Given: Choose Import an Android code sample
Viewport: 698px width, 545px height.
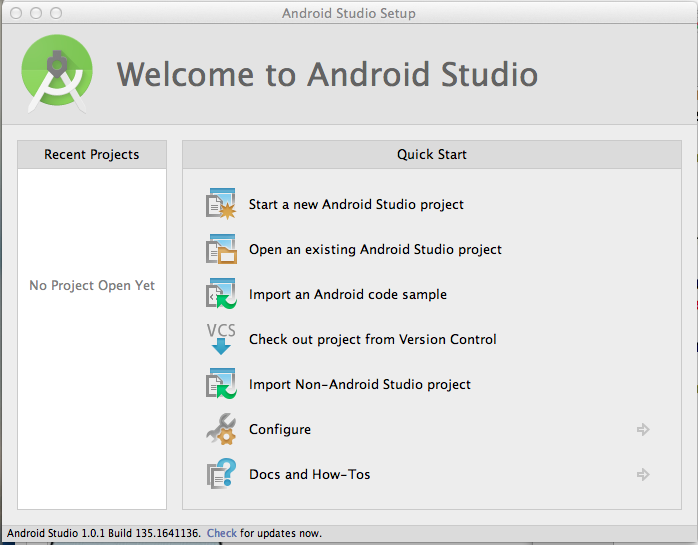Looking at the screenshot, I should (x=348, y=294).
